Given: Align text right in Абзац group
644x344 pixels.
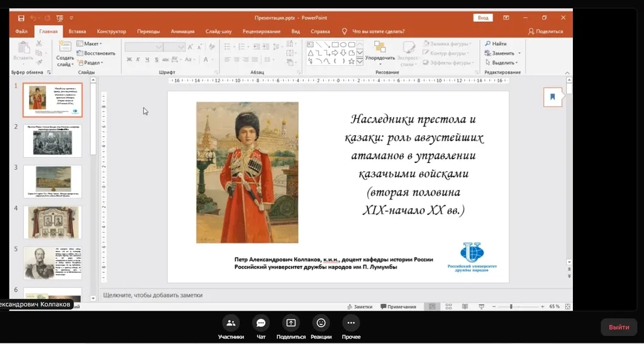Looking at the screenshot, I should (x=246, y=60).
